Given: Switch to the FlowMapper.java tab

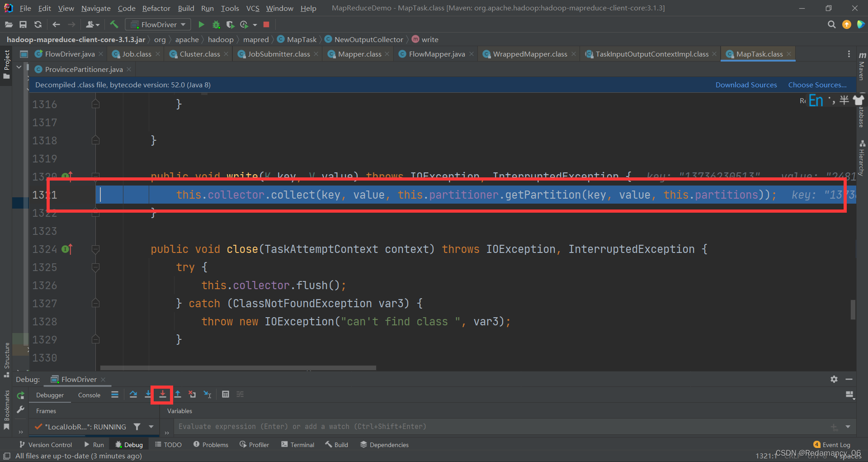Looking at the screenshot, I should click(437, 54).
